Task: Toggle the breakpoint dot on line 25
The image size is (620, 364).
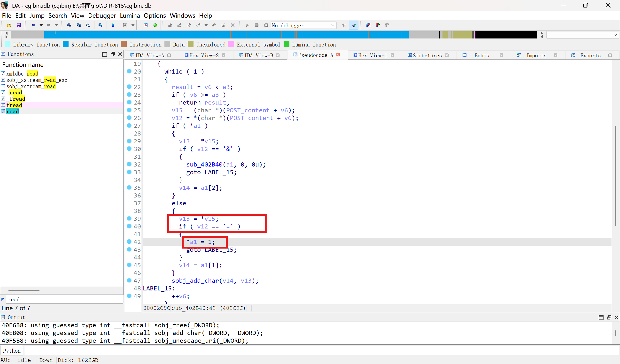Action: pyautogui.click(x=129, y=110)
